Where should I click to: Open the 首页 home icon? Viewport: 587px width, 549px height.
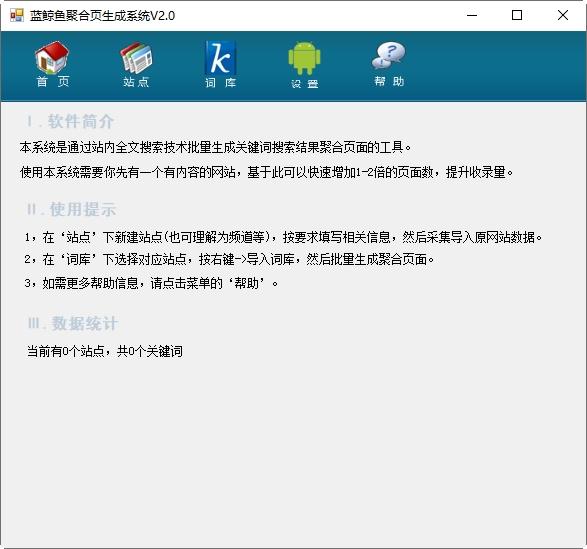tap(52, 64)
